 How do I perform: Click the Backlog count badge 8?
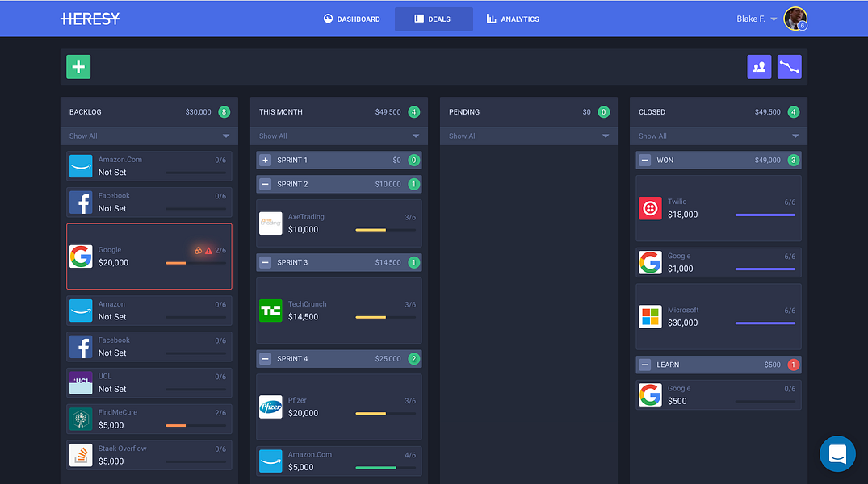click(x=224, y=112)
